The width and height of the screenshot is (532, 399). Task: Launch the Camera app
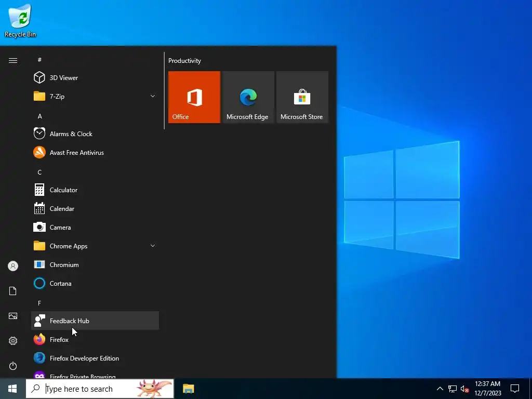(x=95, y=228)
